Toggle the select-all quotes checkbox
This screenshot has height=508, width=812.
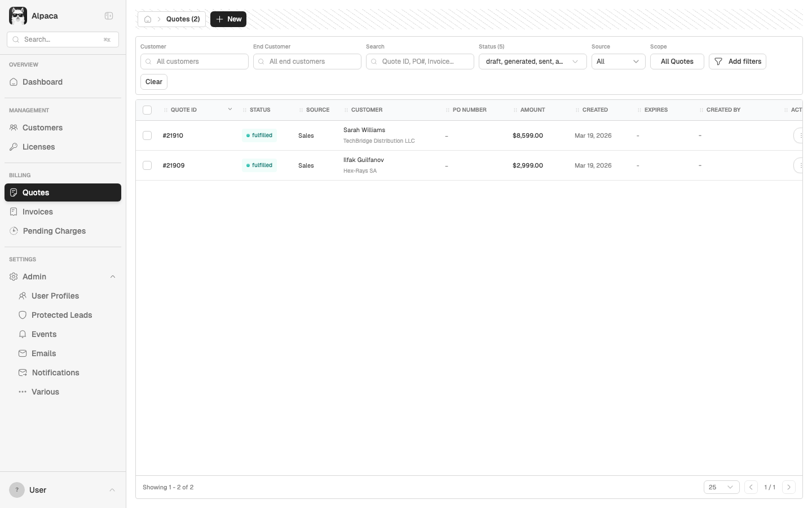(147, 110)
